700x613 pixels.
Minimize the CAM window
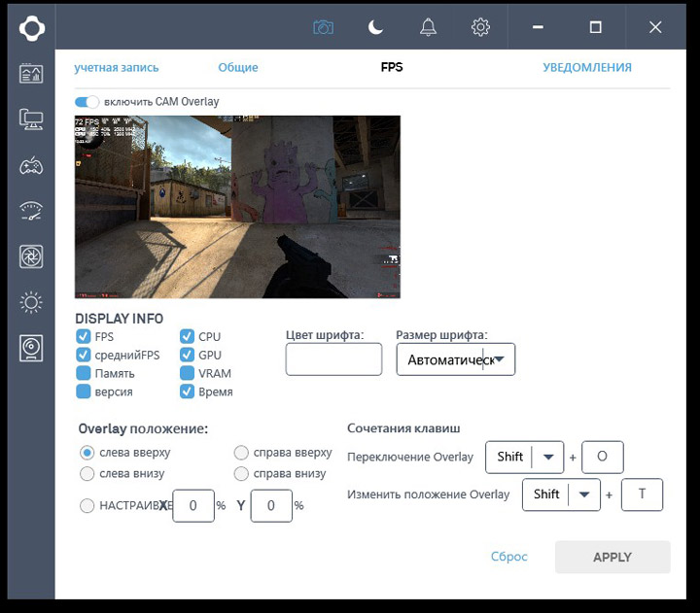538,27
